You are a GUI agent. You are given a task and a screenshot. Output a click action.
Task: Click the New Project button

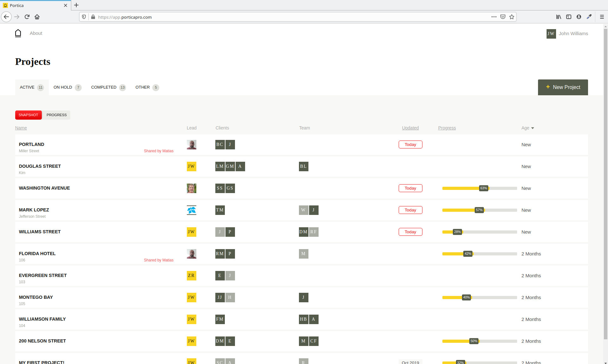click(x=562, y=87)
